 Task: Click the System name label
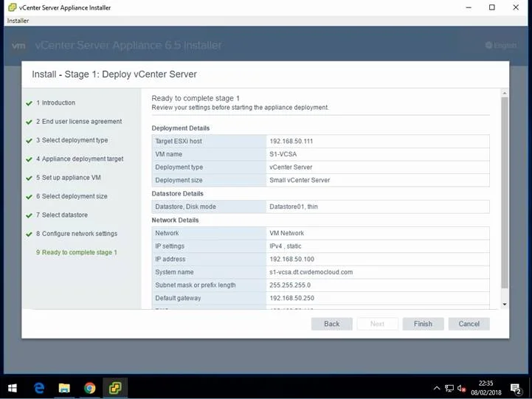pos(174,272)
